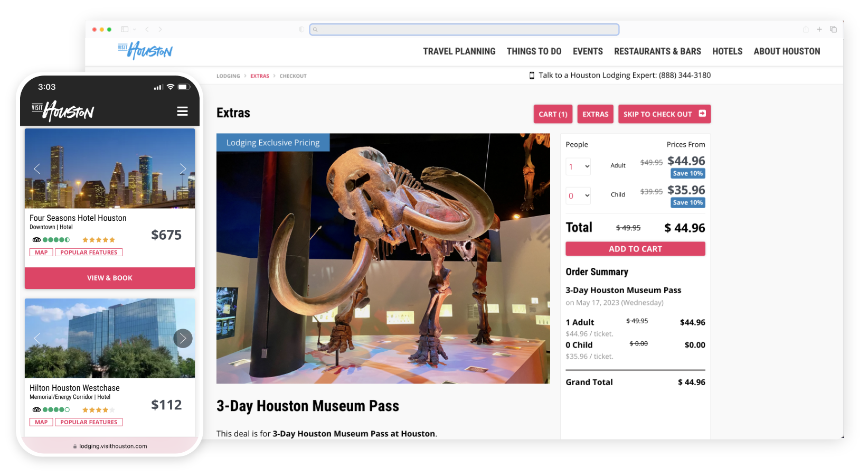Show next photo of Hilton Houston Westchase
Viewport: 868px width, 476px height.
(183, 338)
